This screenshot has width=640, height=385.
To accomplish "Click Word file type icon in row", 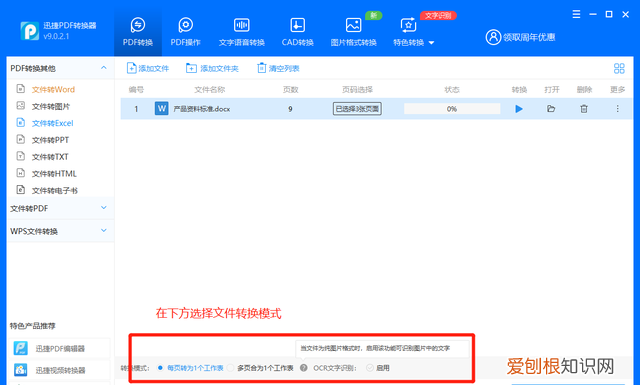I will click(x=162, y=109).
